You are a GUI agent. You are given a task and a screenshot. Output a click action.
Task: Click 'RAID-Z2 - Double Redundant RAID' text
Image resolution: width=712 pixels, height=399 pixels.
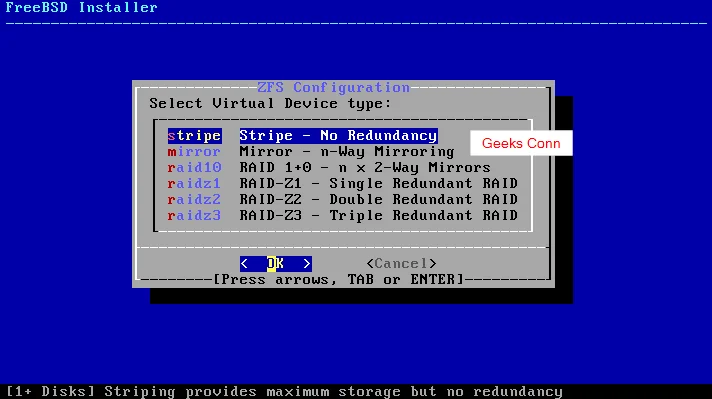tap(379, 199)
